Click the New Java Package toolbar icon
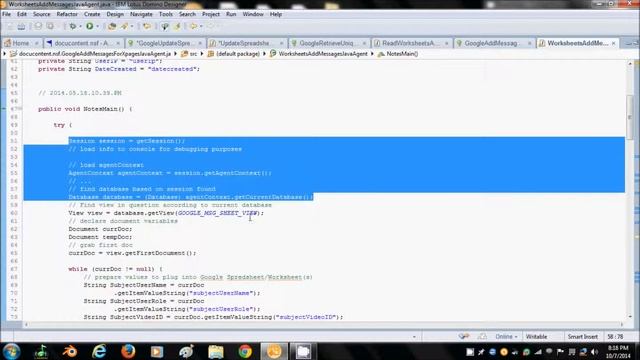This screenshot has width=640, height=360. click(112, 27)
